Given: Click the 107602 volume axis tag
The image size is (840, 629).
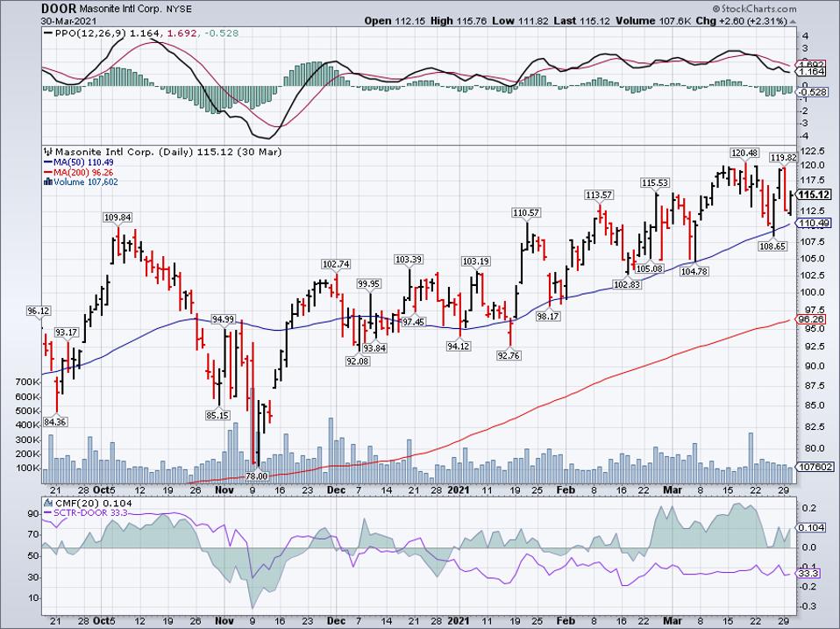Looking at the screenshot, I should tap(815, 467).
